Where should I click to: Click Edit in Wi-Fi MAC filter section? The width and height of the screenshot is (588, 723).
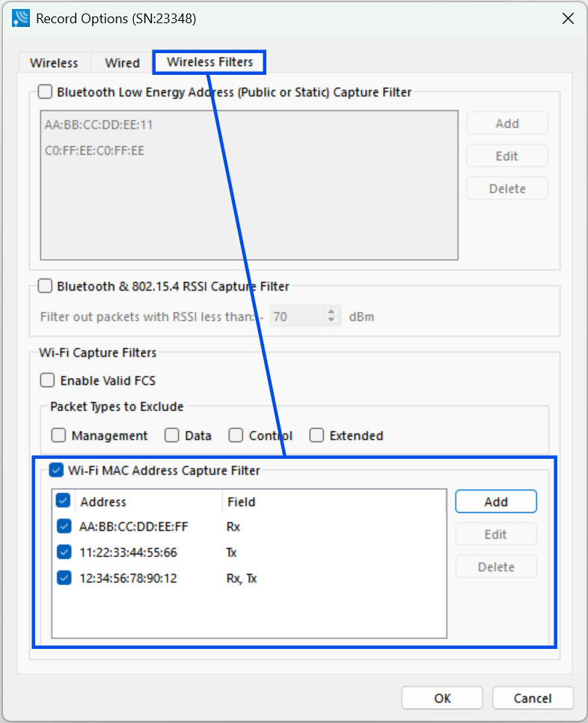point(496,534)
